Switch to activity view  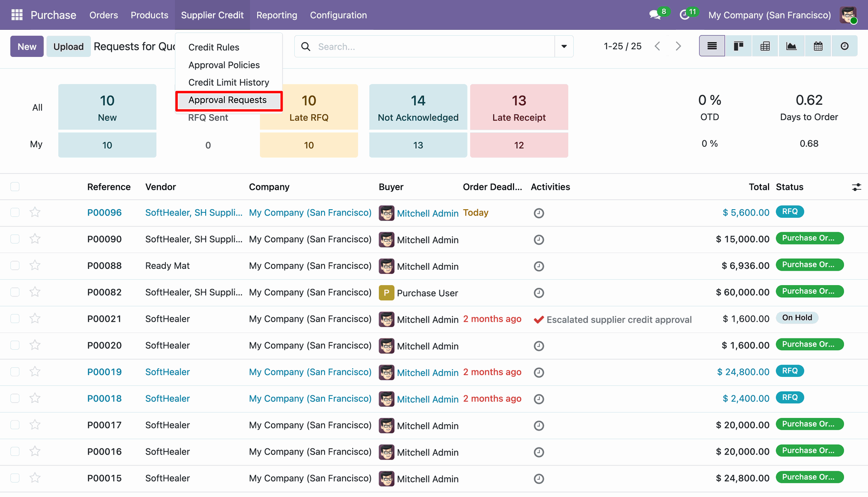844,46
